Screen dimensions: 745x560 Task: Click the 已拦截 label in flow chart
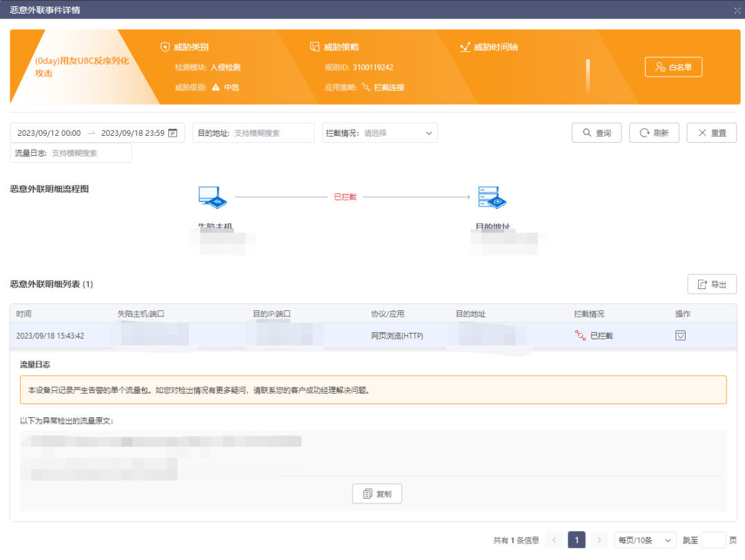click(x=345, y=197)
